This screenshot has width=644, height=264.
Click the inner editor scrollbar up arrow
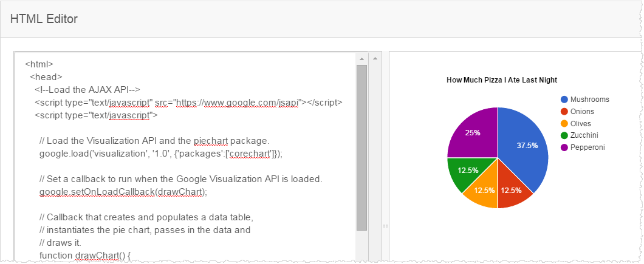361,59
